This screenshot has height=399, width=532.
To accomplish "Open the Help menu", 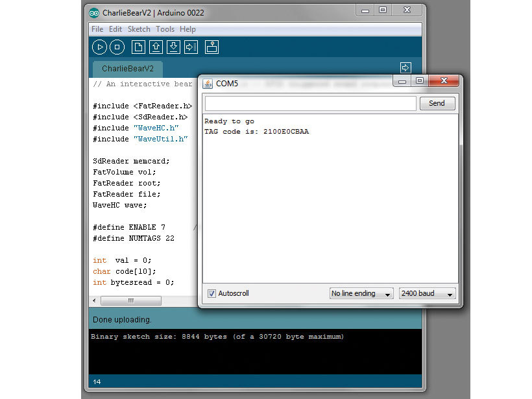I will [x=187, y=29].
